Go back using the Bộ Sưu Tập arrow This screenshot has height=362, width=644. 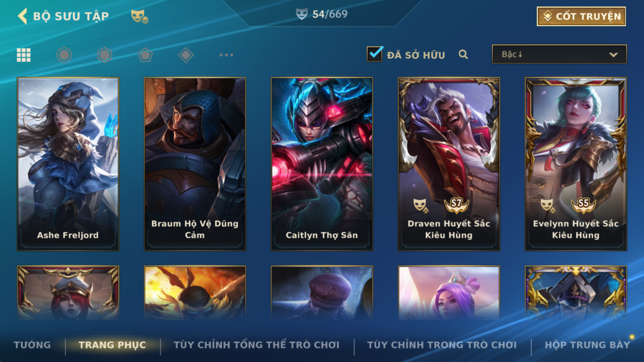pos(23,16)
